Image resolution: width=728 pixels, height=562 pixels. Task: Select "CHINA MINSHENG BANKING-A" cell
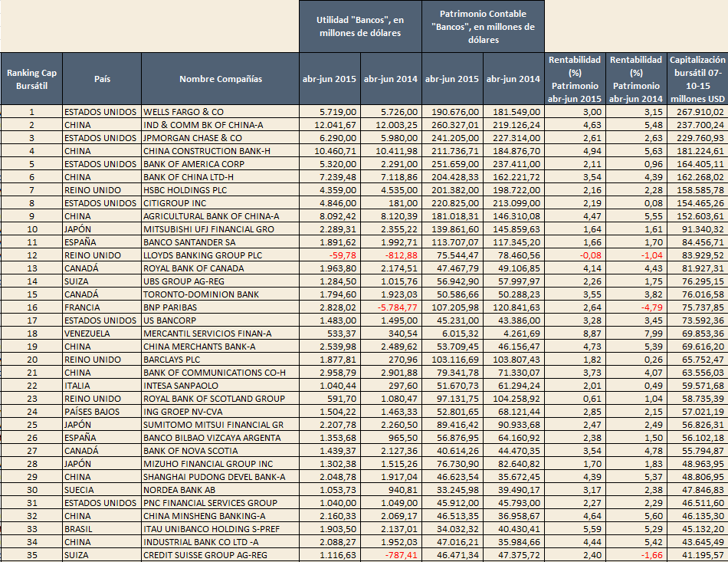(x=221, y=515)
